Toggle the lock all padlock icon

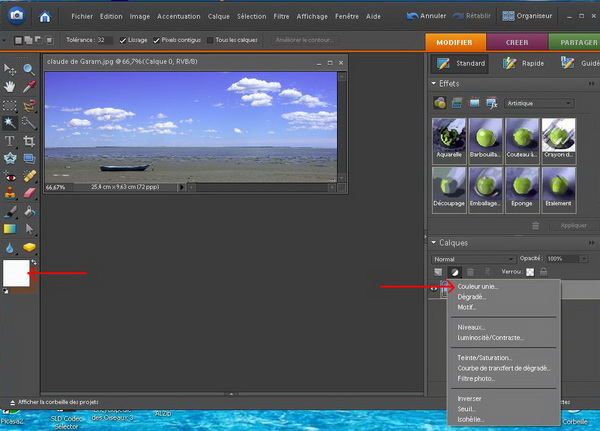pos(543,272)
